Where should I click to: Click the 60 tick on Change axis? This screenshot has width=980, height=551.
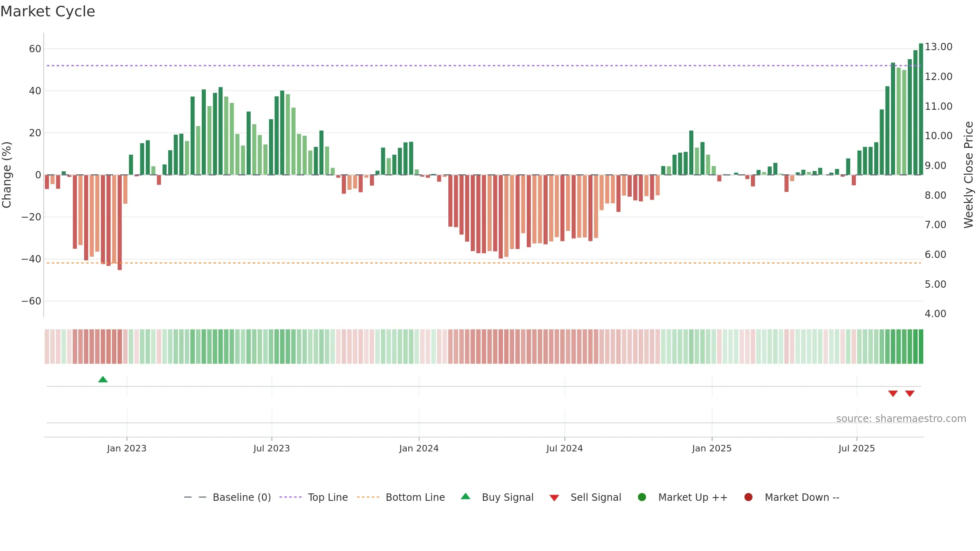pos(35,49)
